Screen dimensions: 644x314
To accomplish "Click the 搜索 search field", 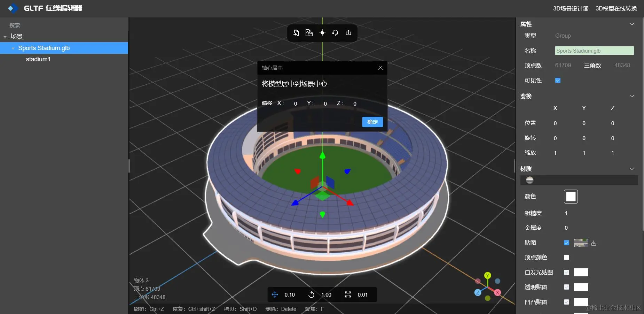I will 64,25.
